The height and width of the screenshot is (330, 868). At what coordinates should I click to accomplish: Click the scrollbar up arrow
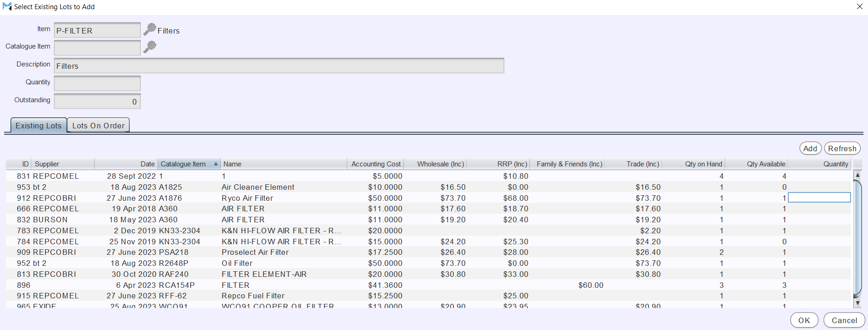tap(857, 175)
